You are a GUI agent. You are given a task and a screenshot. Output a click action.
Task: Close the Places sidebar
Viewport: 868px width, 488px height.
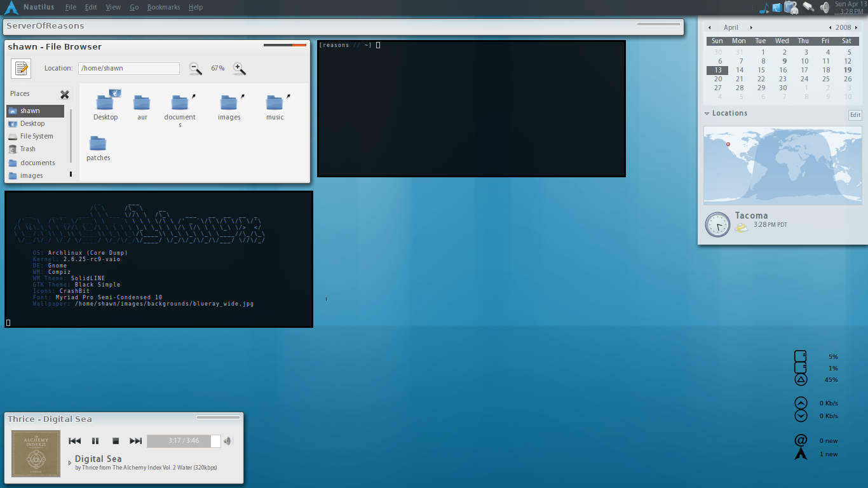point(65,95)
